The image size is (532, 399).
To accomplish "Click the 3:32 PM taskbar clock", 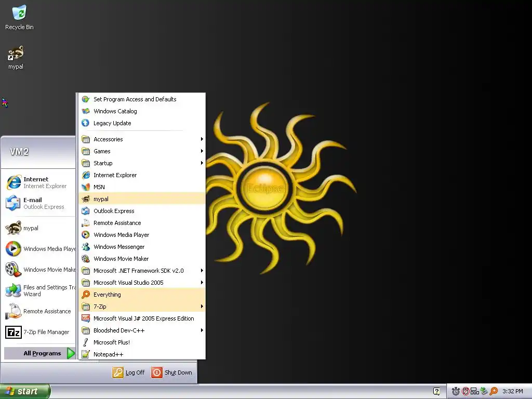I will [513, 391].
